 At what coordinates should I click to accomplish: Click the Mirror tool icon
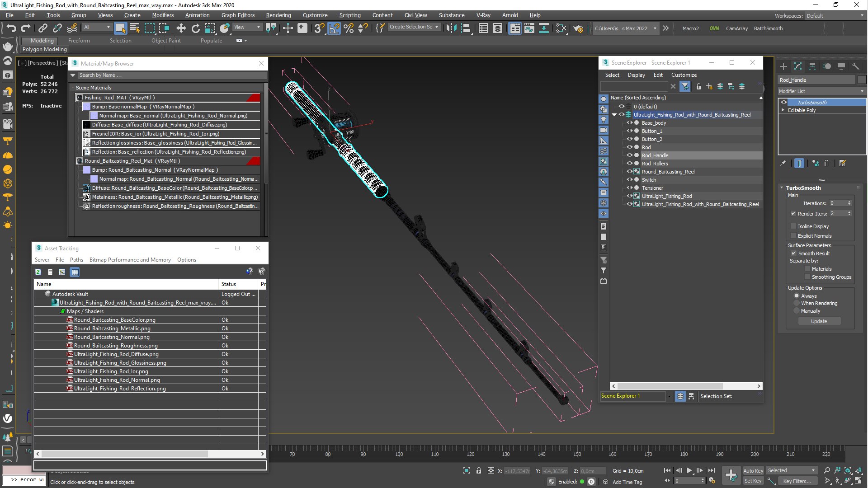point(451,28)
